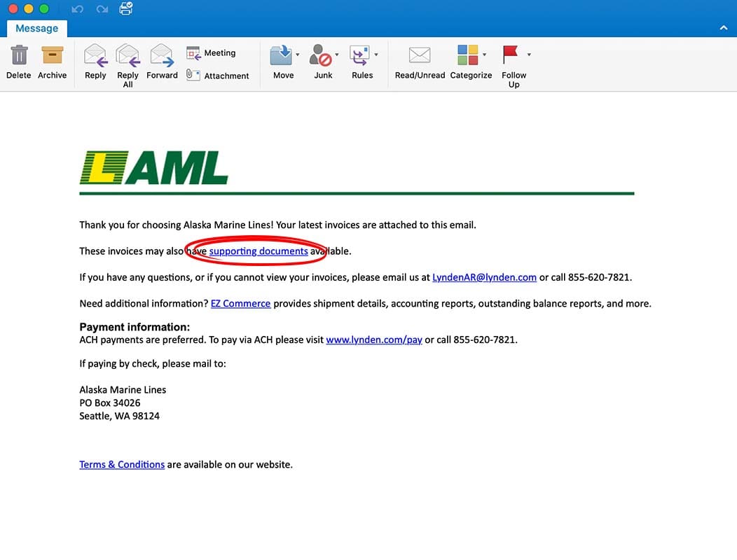737x560 pixels.
Task: Close the message window
Action: 13,9
